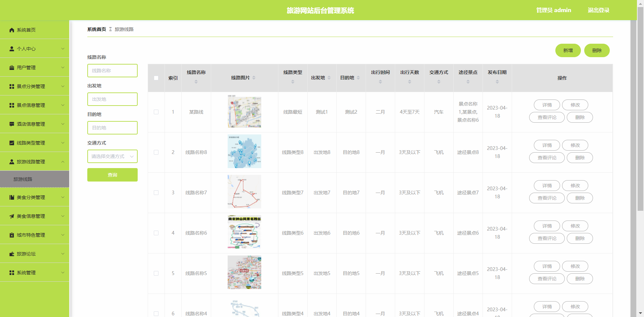Click the book icon beside 美食分类管理
This screenshot has height=317, width=644.
click(12, 197)
